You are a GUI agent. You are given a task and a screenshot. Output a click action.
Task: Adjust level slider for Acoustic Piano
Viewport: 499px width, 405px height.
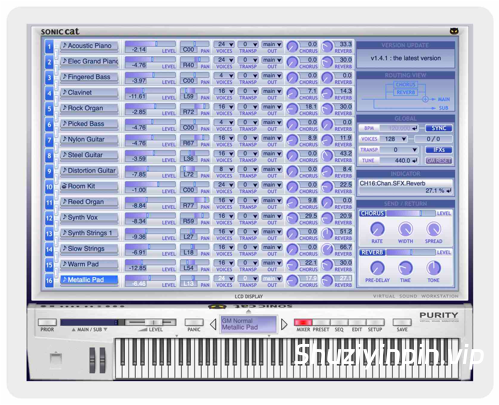150,44
